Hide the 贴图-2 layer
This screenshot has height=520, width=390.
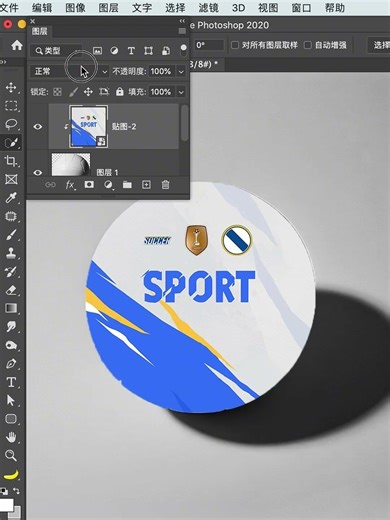point(38,127)
